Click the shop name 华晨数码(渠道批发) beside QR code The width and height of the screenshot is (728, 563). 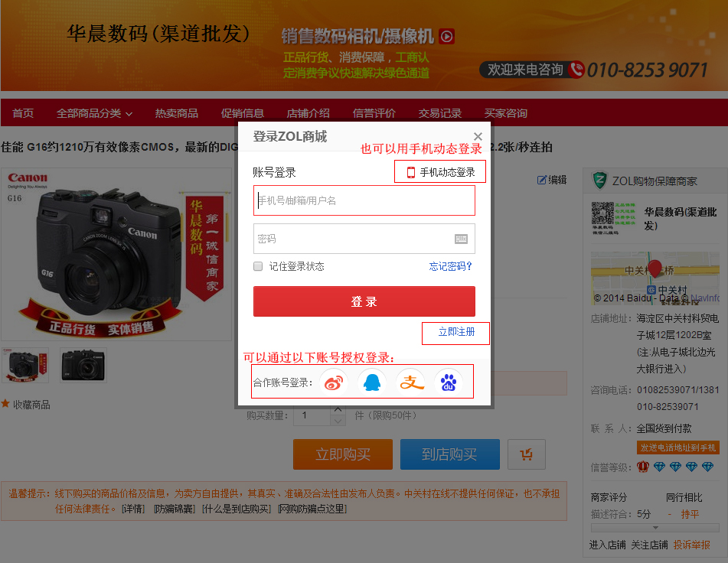click(681, 219)
